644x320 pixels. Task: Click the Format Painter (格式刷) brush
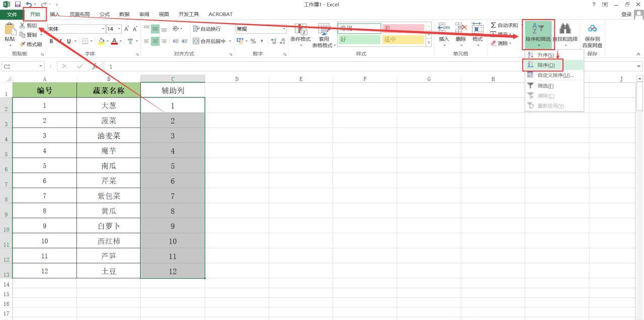coord(22,44)
